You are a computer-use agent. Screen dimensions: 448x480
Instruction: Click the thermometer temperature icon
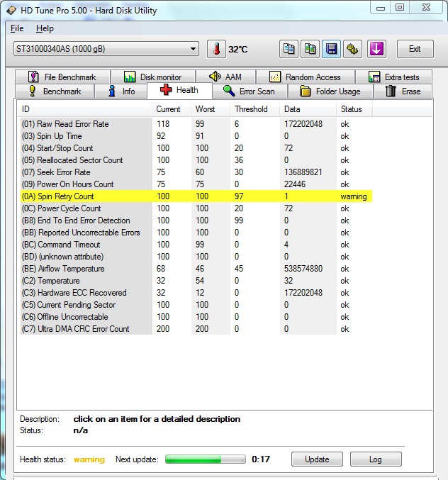[x=215, y=49]
